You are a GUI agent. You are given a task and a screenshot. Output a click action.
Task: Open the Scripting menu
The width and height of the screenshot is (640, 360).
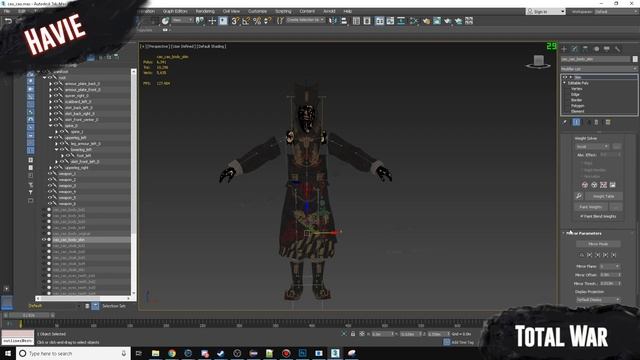(283, 11)
